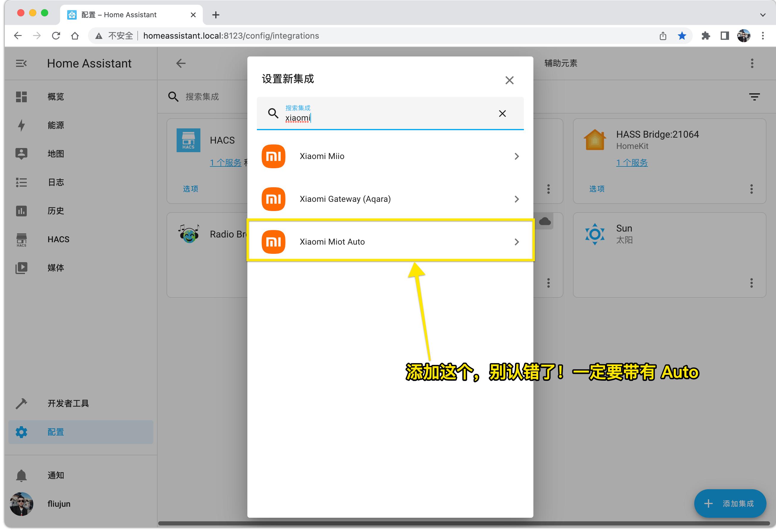
Task: Expand Xiaomi Gateway (Aqara) chevron
Action: coord(516,199)
